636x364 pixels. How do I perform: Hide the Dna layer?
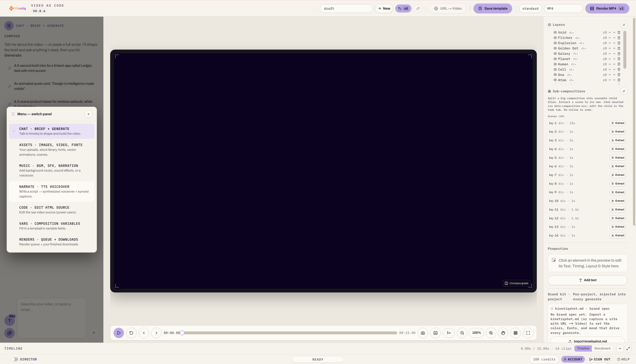tap(555, 75)
